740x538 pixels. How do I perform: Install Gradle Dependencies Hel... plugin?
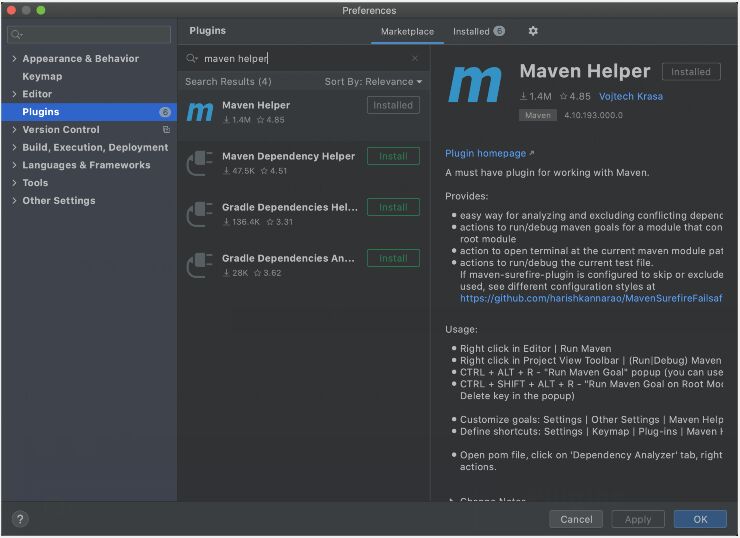pos(393,207)
